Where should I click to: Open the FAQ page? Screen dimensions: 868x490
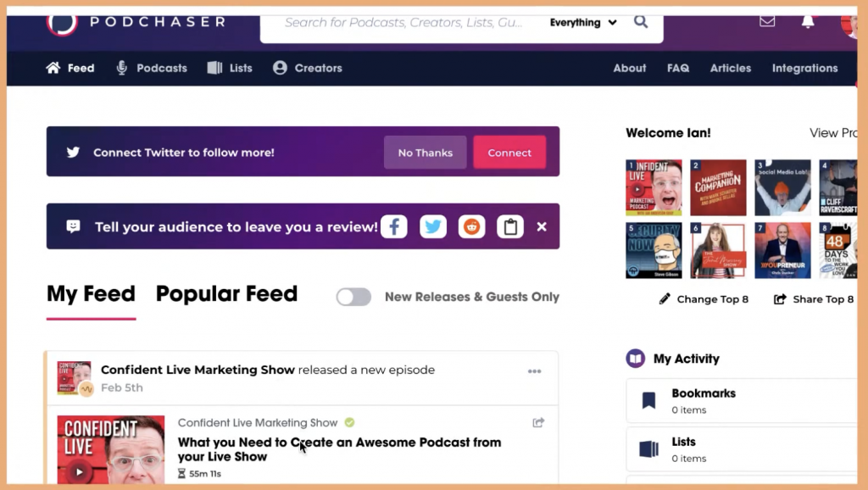[678, 68]
